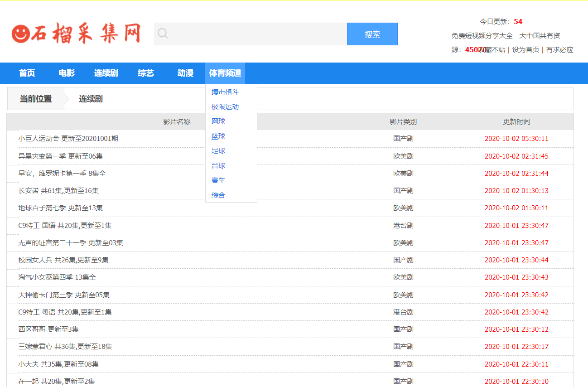Click 收藏本站 link
This screenshot has width=588, height=387.
pos(492,50)
